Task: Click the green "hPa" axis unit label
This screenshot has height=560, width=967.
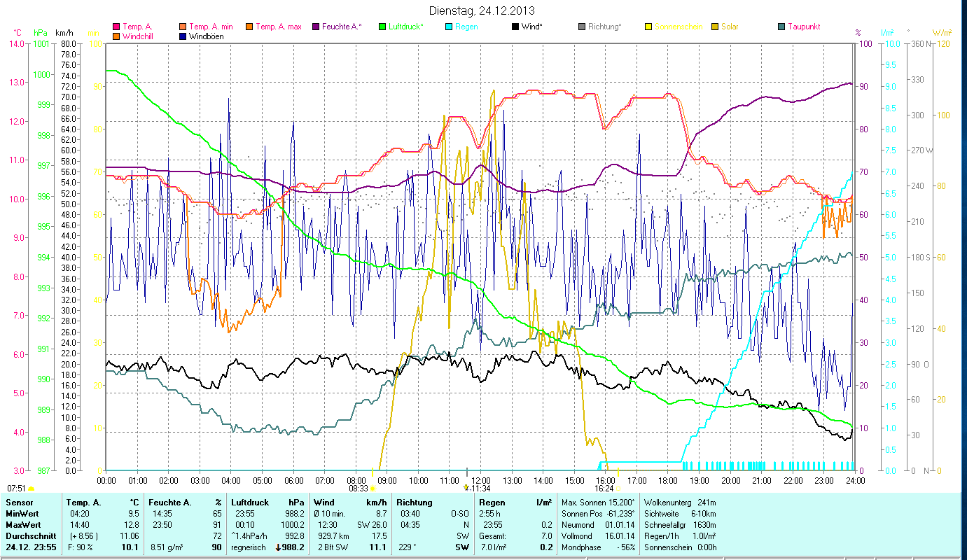Action: pyautogui.click(x=41, y=33)
